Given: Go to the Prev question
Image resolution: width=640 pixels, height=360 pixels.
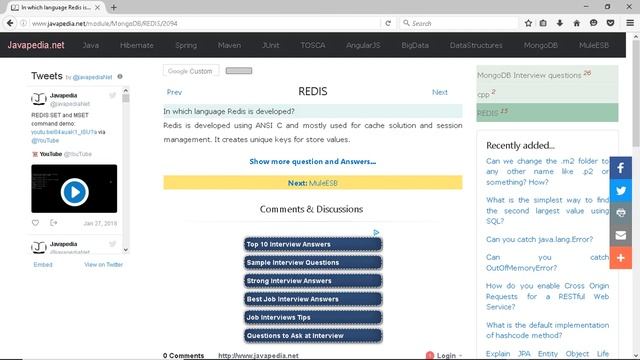Looking at the screenshot, I should [174, 92].
